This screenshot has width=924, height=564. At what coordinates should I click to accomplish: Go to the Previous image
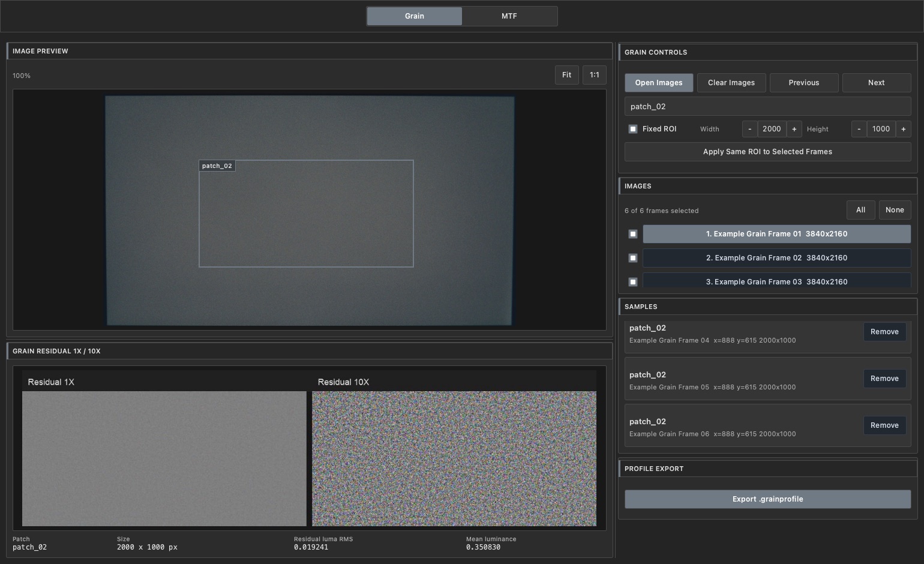point(804,83)
